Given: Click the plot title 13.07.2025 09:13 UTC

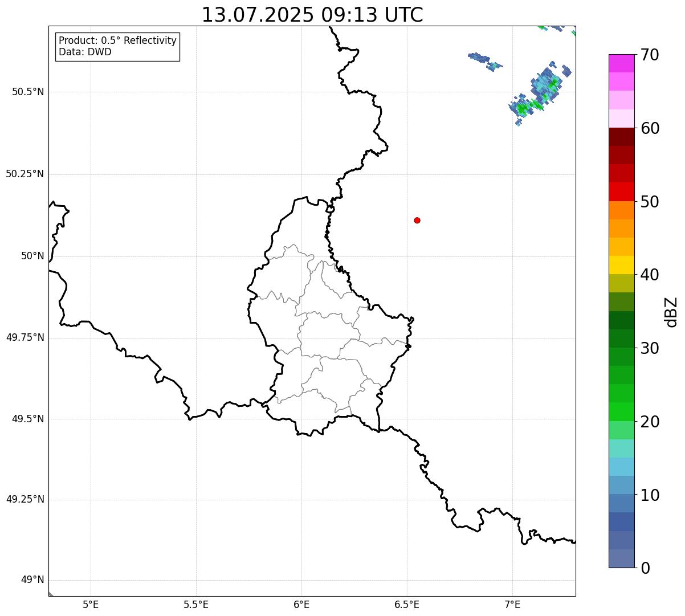Looking at the screenshot, I should [312, 15].
